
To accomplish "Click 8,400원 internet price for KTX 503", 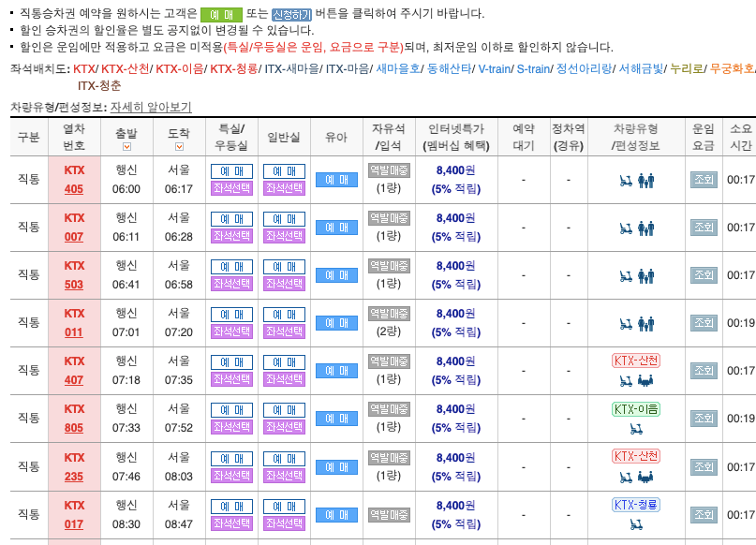I will (455, 266).
